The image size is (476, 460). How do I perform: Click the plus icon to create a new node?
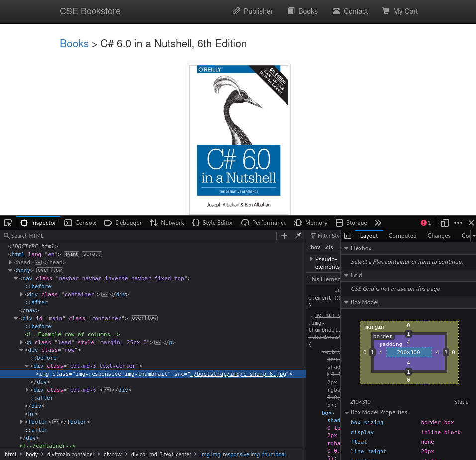tap(284, 236)
